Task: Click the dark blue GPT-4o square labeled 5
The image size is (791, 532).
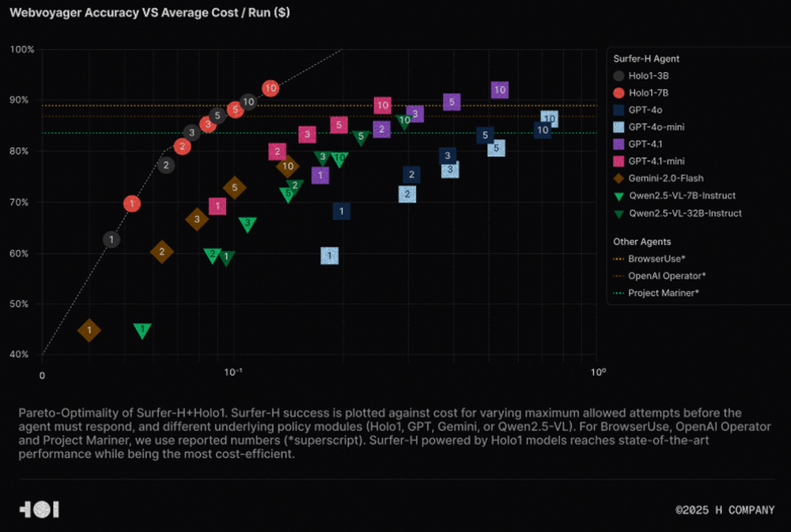Action: [485, 135]
